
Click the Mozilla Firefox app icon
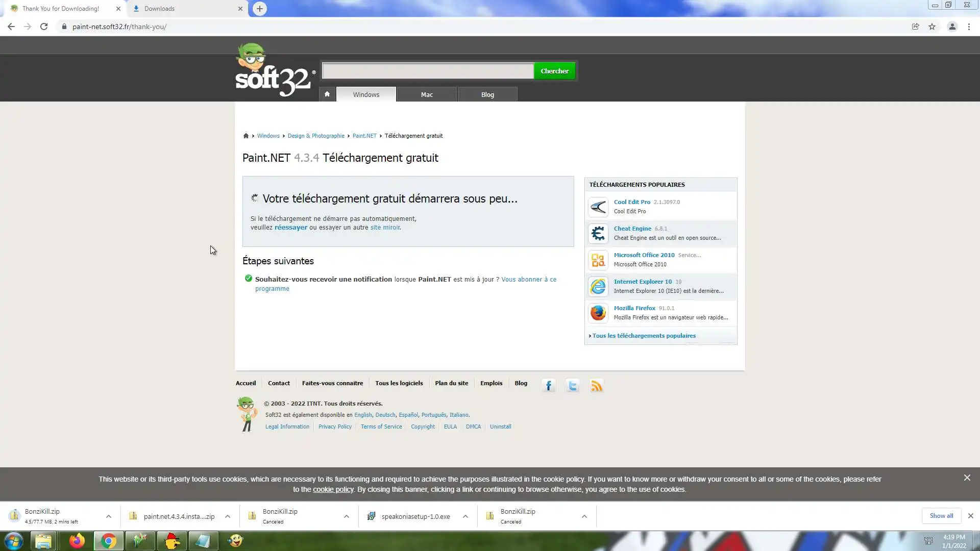pos(598,313)
